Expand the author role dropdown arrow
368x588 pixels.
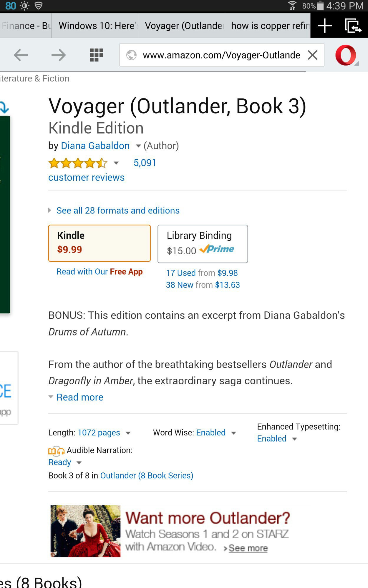tap(138, 146)
